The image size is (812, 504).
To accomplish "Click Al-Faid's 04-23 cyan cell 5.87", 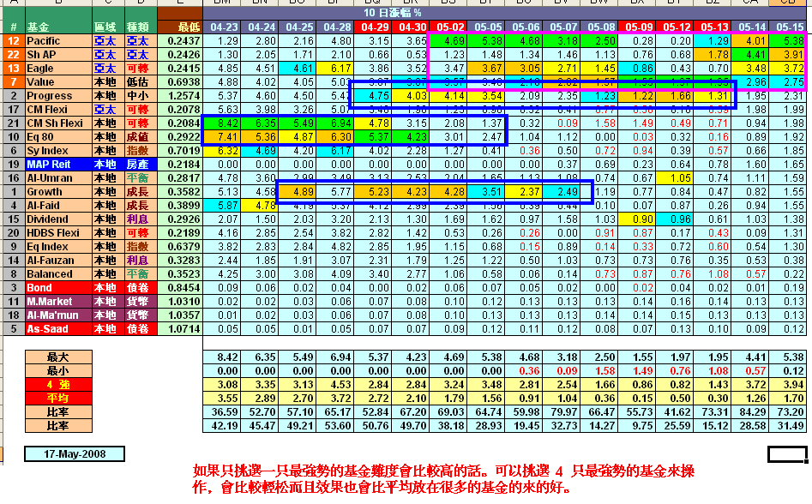I will pyautogui.click(x=222, y=206).
